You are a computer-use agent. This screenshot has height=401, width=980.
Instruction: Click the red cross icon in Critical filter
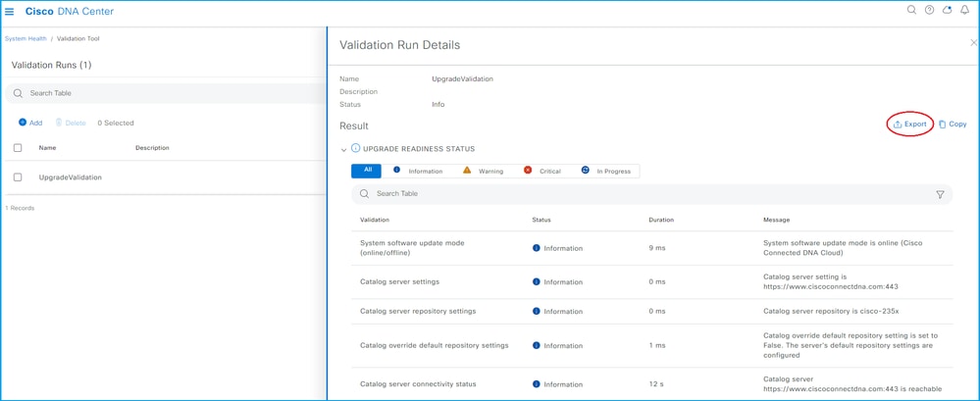click(x=528, y=170)
